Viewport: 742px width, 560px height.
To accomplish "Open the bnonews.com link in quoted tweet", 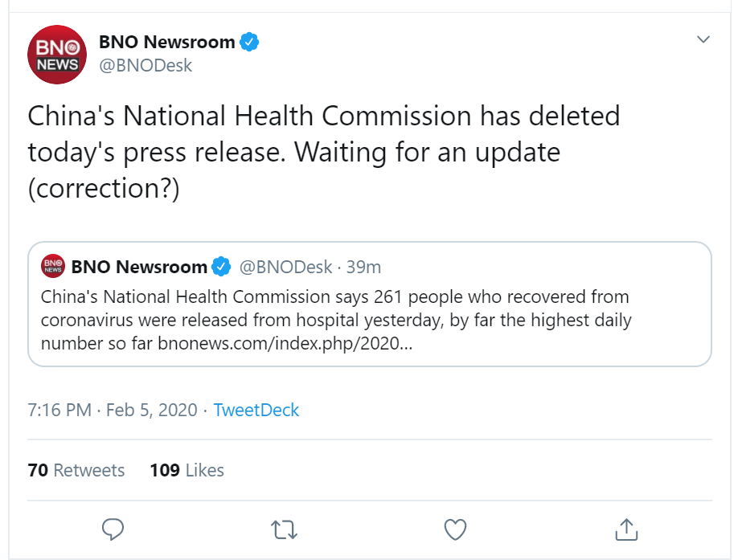I will tap(285, 343).
